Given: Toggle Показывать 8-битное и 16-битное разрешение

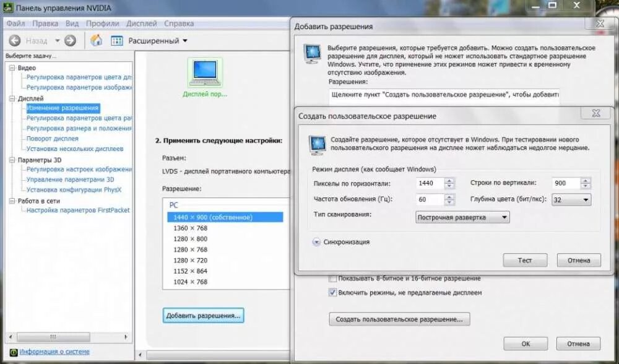Looking at the screenshot, I should (x=333, y=279).
